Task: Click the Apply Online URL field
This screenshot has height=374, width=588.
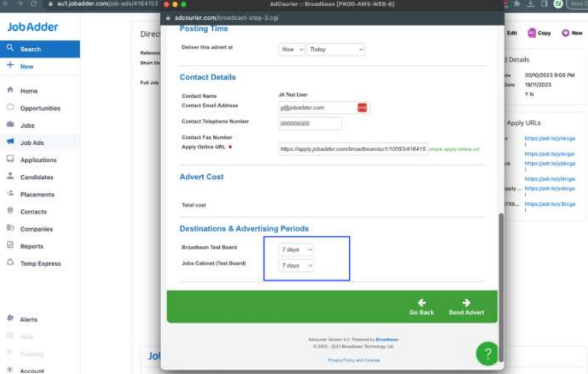Action: (x=353, y=149)
